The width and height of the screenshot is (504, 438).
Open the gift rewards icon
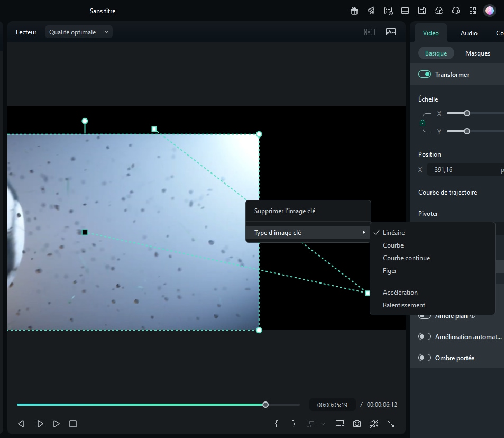coord(354,11)
